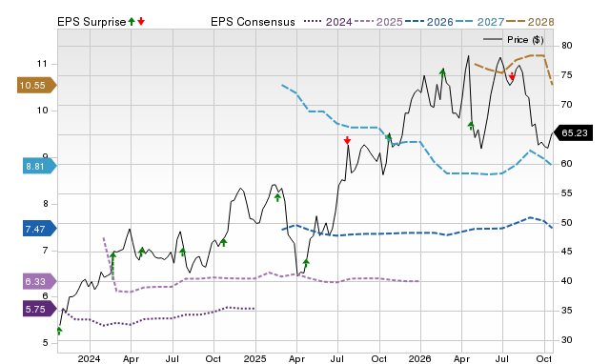Viewport: 610px width, 364px height.
Task: Click the 11 EPS axis label
Action: click(x=42, y=64)
